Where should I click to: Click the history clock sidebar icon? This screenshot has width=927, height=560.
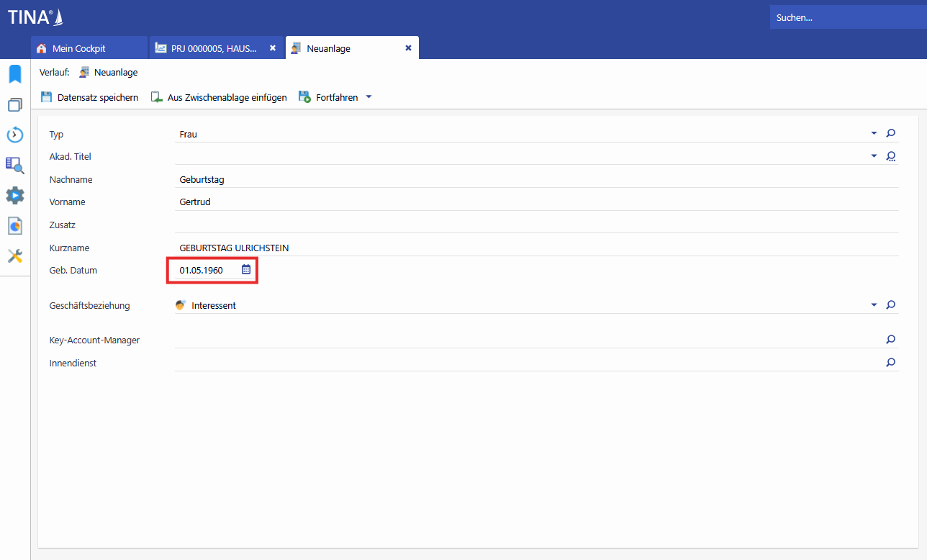(x=15, y=135)
